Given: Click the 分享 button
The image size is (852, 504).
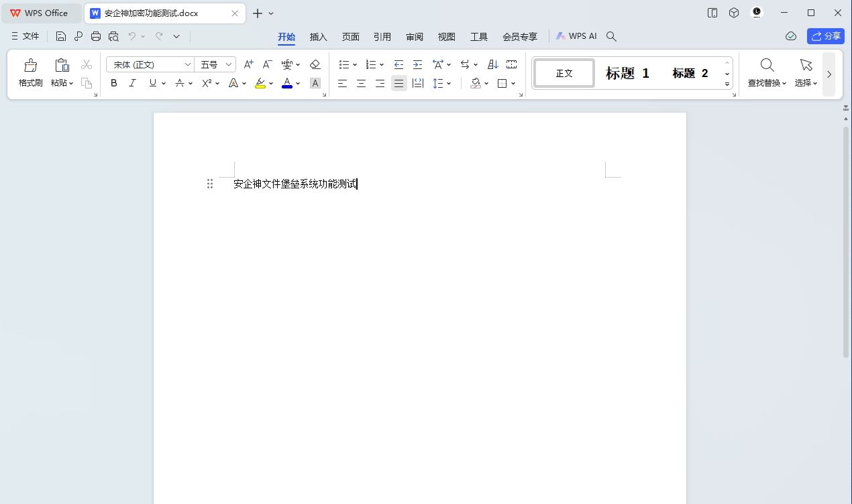Looking at the screenshot, I should click(x=826, y=36).
